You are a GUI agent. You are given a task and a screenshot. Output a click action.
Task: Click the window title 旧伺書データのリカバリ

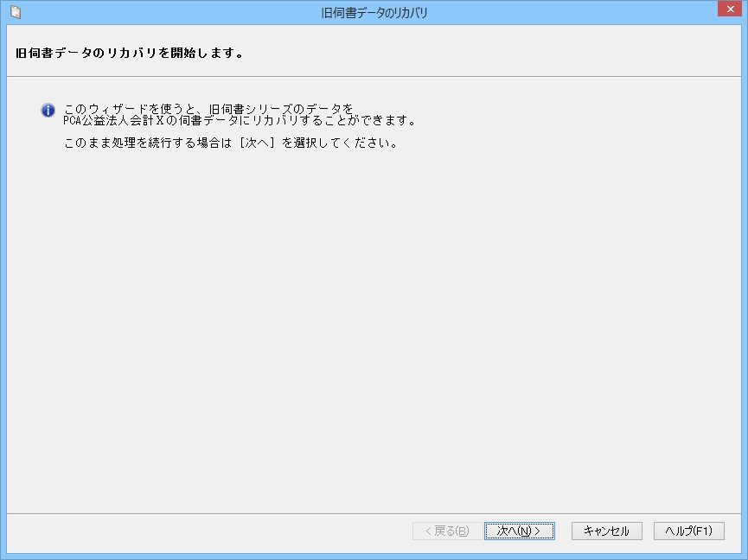tap(374, 13)
